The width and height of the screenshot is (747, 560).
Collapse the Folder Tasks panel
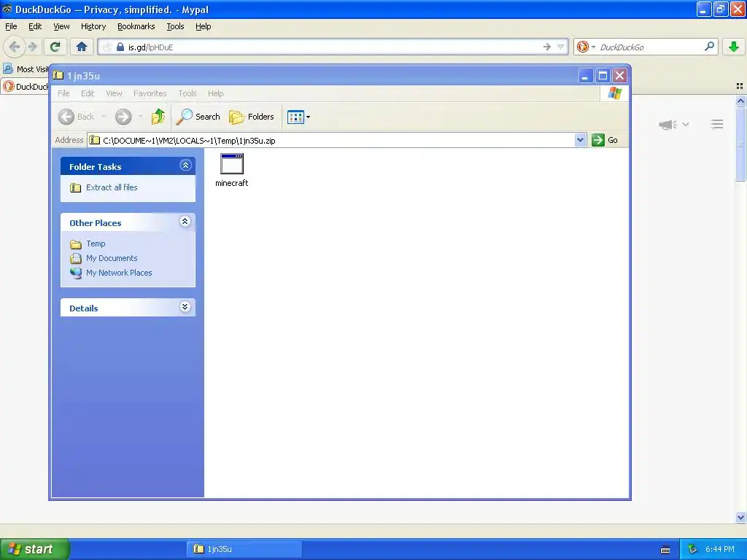coord(185,166)
